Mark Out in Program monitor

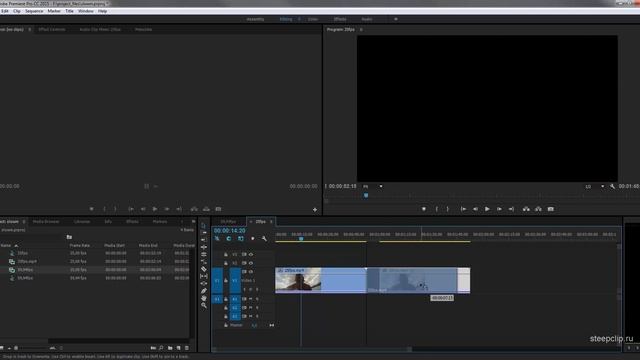448,209
